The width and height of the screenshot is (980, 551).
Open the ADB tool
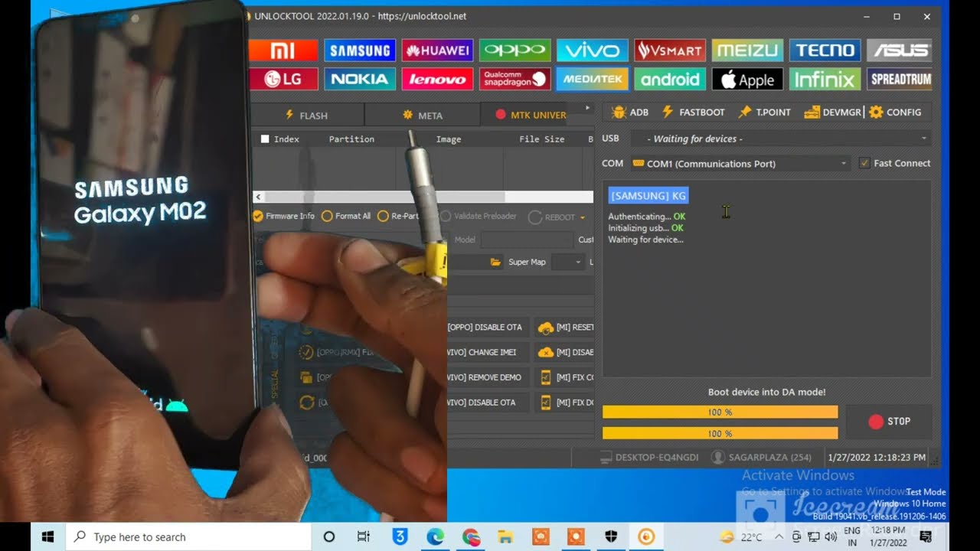click(x=630, y=112)
